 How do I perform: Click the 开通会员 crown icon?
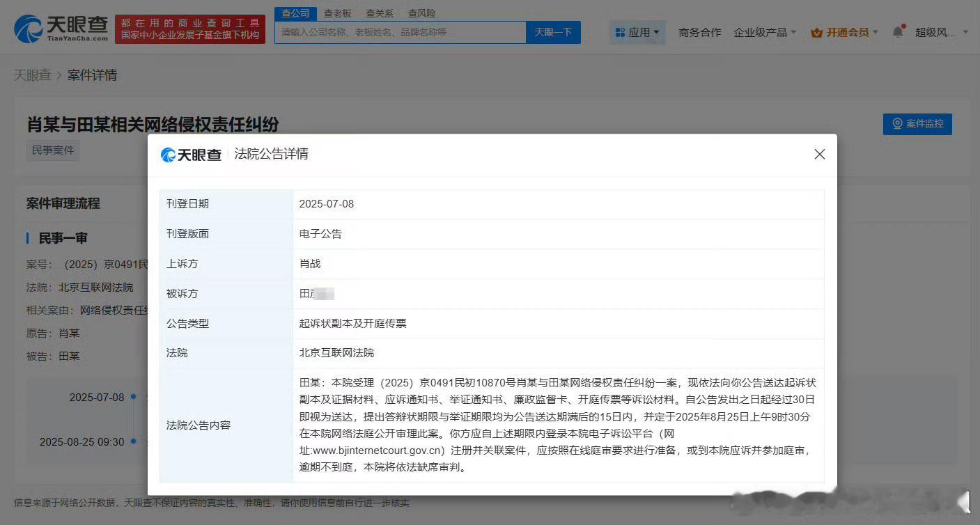tap(817, 32)
